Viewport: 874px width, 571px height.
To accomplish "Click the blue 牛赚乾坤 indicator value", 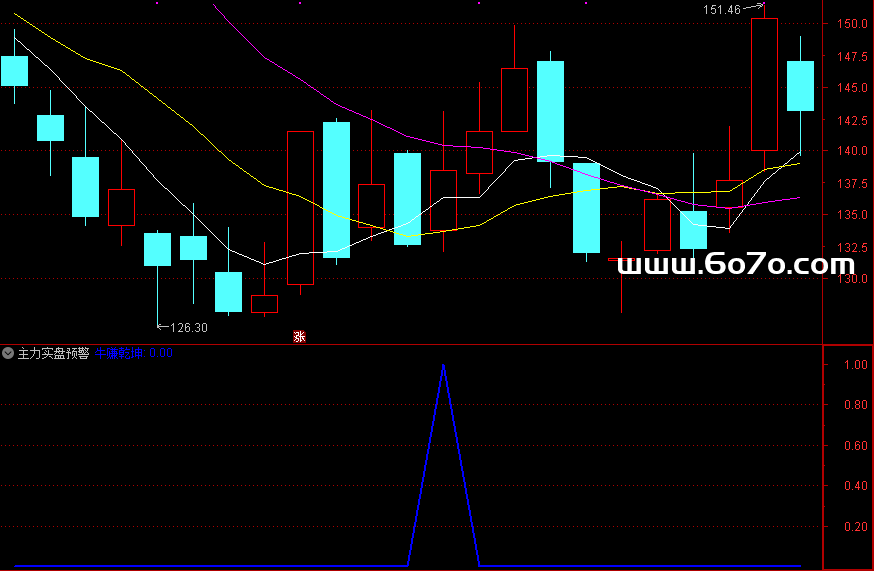I will point(134,353).
